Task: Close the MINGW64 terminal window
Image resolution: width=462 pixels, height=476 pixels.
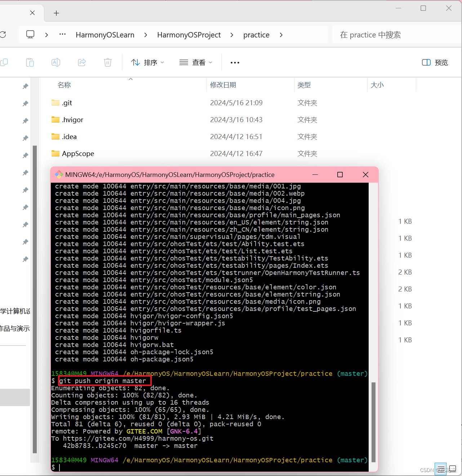Action: click(x=365, y=174)
